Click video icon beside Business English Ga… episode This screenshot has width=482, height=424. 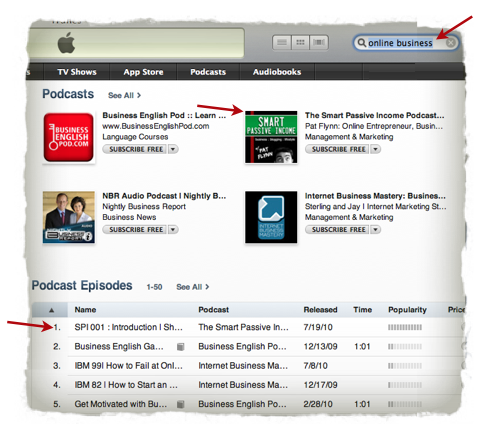[180, 347]
